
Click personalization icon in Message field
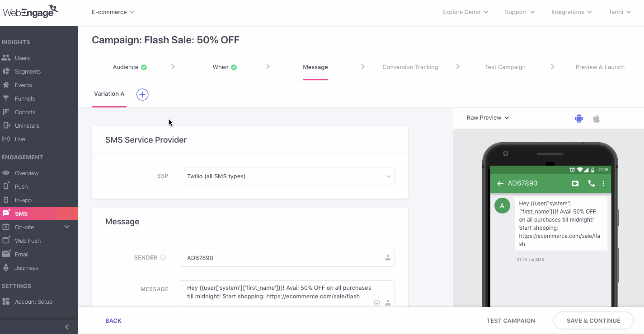[387, 303]
